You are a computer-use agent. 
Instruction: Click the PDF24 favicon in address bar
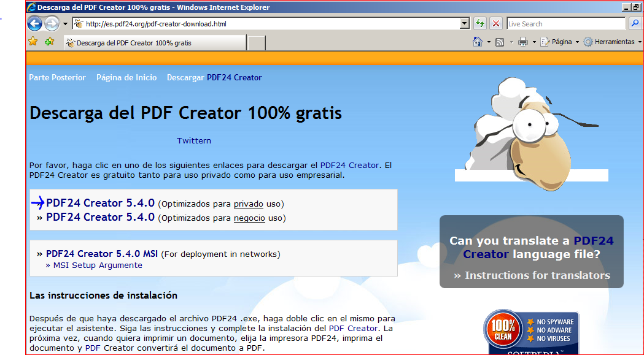[79, 24]
